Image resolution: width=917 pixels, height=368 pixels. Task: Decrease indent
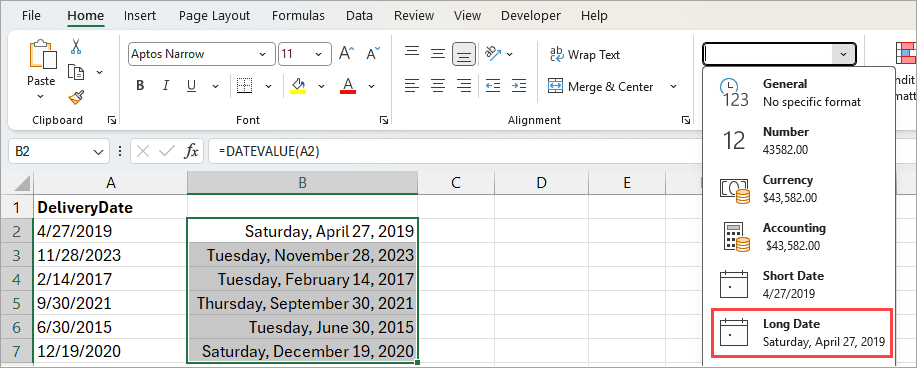pyautogui.click(x=493, y=86)
